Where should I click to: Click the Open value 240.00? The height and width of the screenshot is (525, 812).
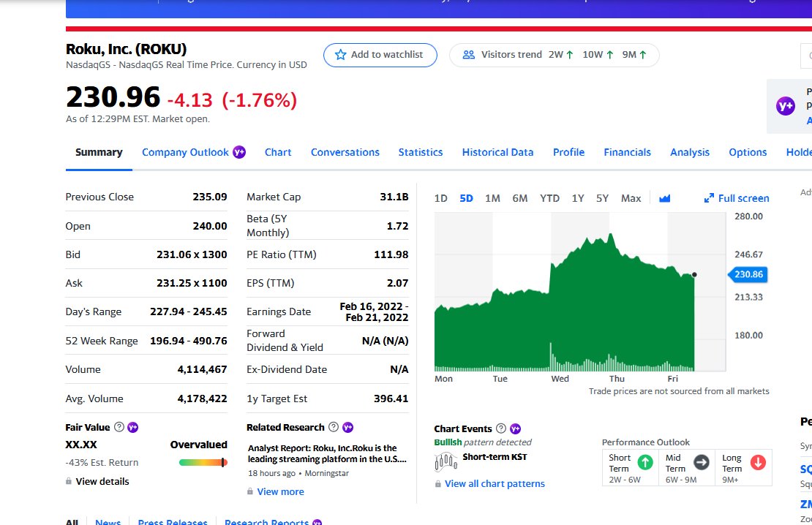(210, 226)
